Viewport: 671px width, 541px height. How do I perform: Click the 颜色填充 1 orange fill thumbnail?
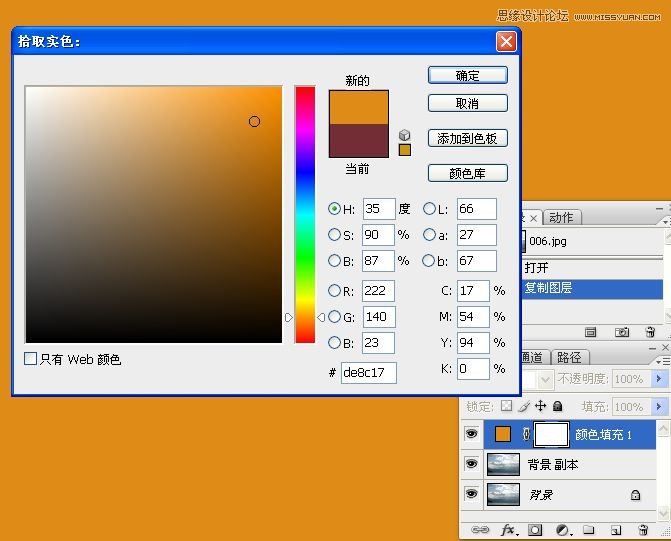coord(503,434)
